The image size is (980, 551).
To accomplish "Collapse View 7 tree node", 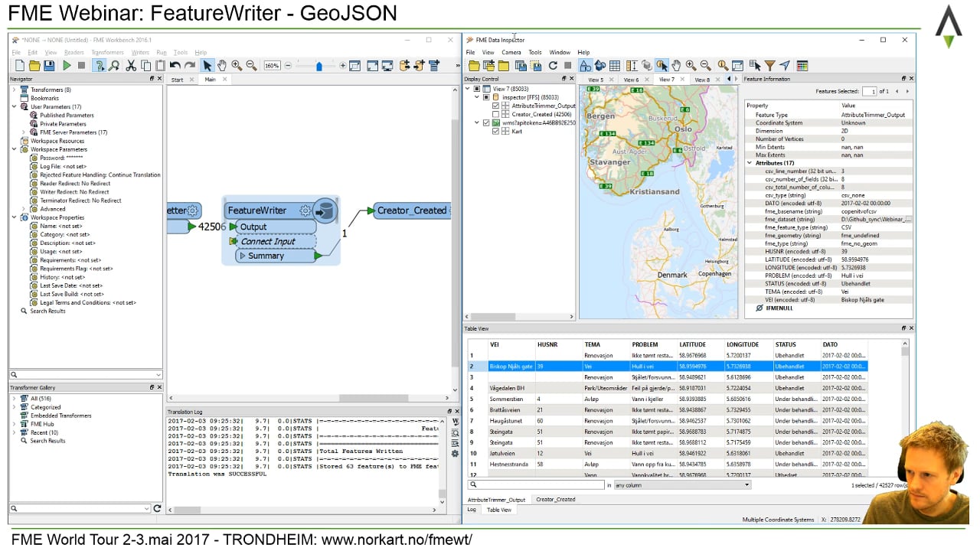I will (468, 90).
